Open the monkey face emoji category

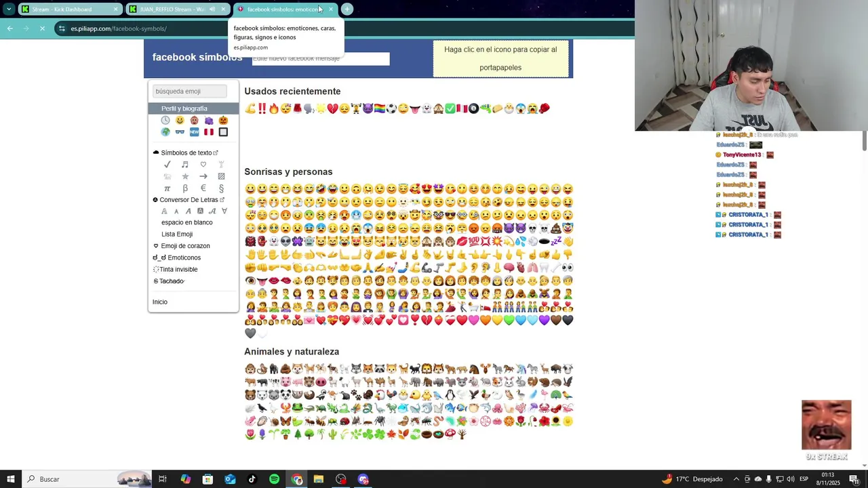point(194,120)
